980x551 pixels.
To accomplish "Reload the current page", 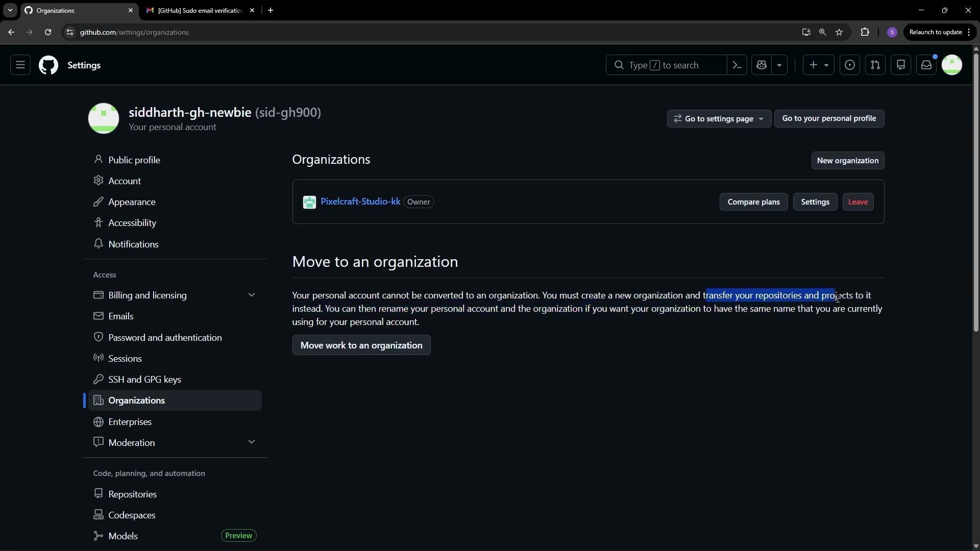I will (x=48, y=32).
